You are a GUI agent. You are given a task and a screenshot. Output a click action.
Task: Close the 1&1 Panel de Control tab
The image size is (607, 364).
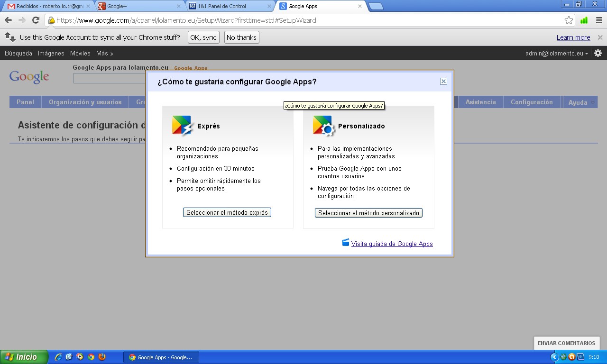point(269,6)
